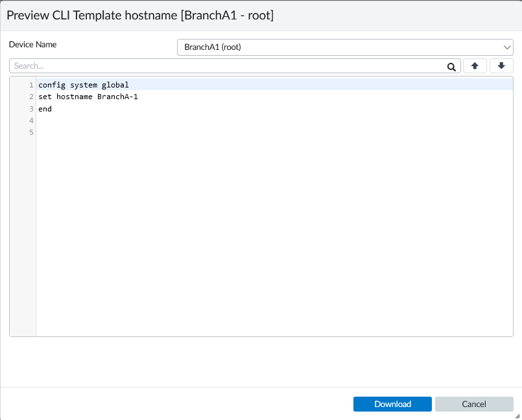Image resolution: width=522 pixels, height=420 pixels.
Task: Place cursor on 'config system global' line
Action: tap(84, 85)
